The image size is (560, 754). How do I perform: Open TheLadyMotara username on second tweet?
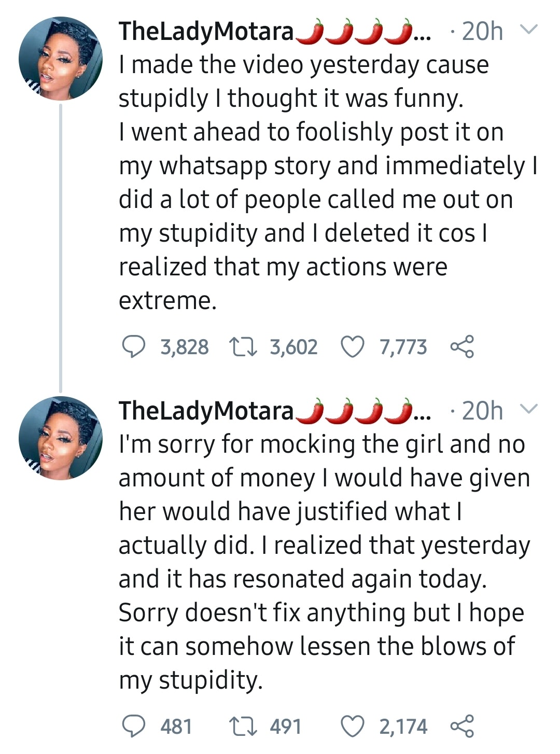pyautogui.click(x=206, y=411)
